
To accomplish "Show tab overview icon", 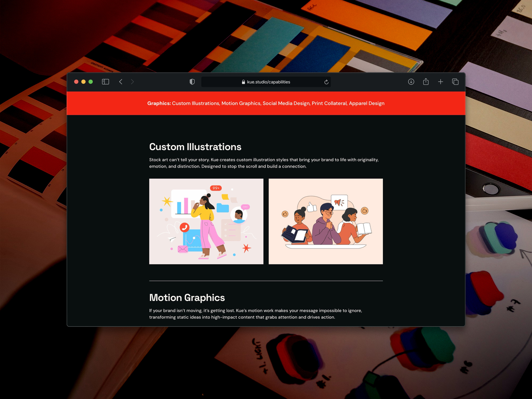I will pos(455,82).
